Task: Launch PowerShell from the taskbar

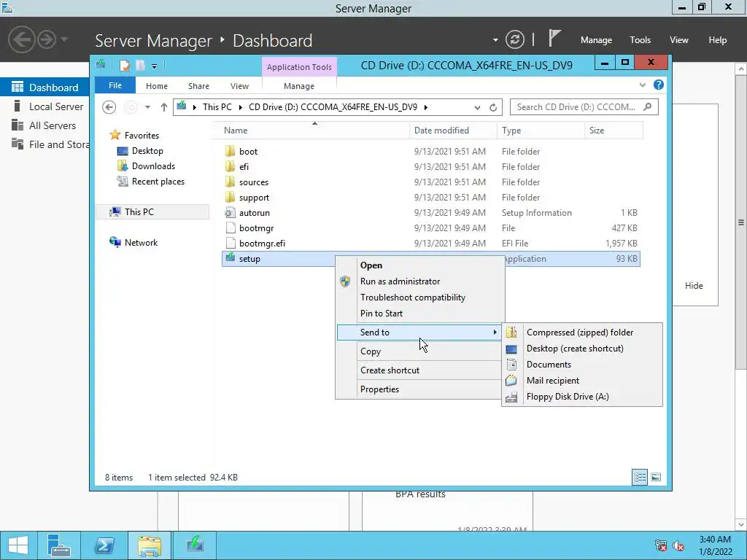Action: (104, 545)
